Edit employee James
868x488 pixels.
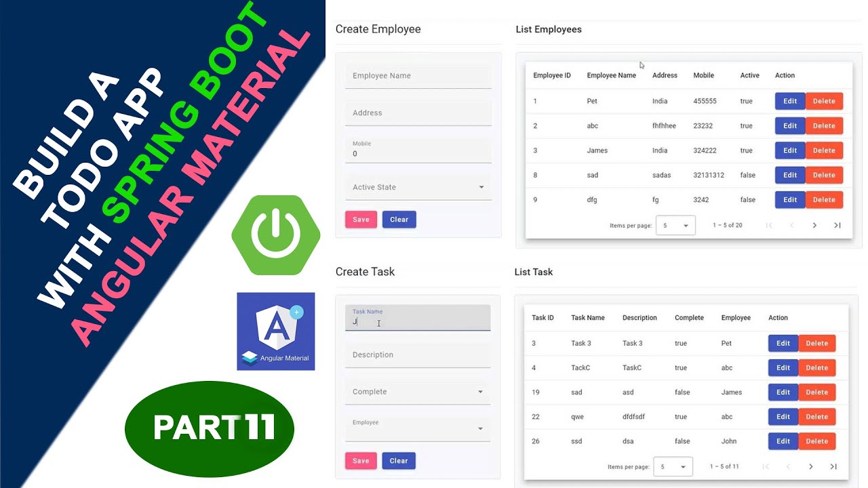790,150
